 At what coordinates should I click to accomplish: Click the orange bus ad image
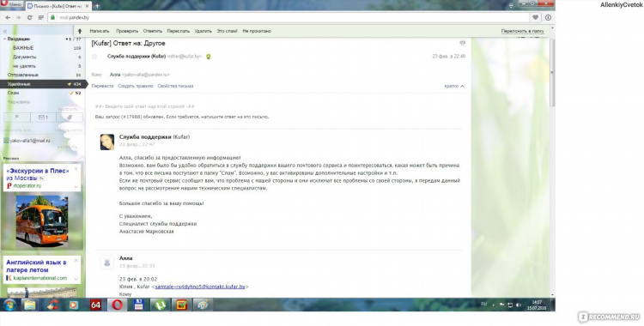point(42,220)
